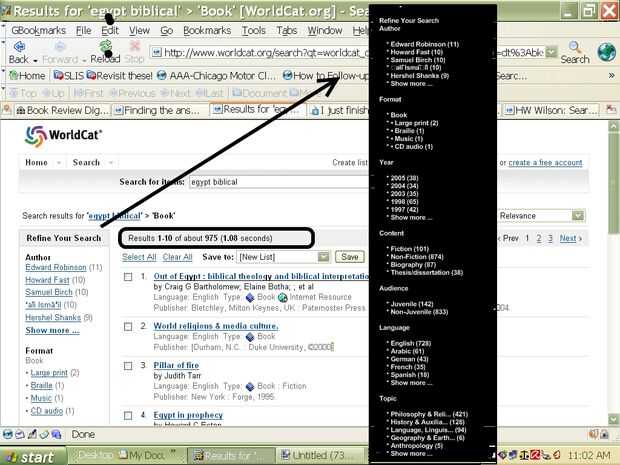
Task: Open the Window menu
Action: (x=325, y=30)
